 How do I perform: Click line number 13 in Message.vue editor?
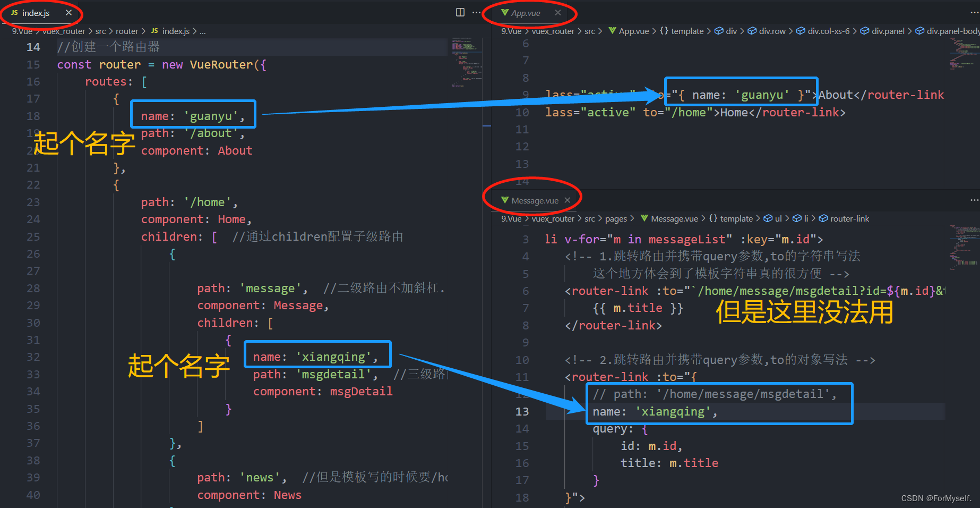tap(522, 412)
